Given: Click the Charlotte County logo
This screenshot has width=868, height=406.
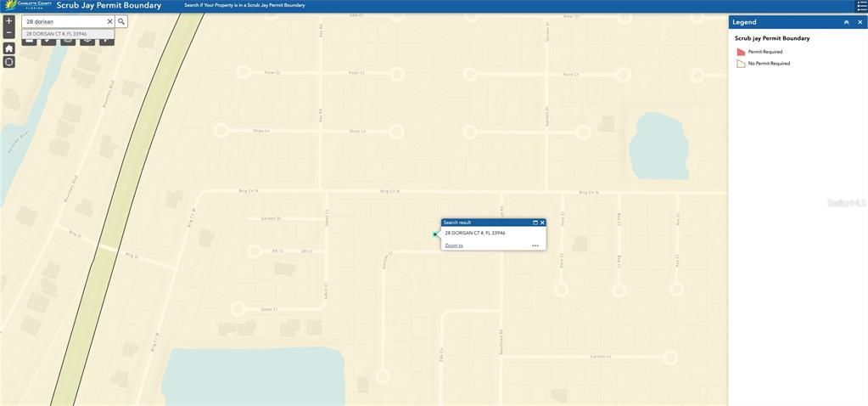Looking at the screenshot, I should click(x=28, y=5).
